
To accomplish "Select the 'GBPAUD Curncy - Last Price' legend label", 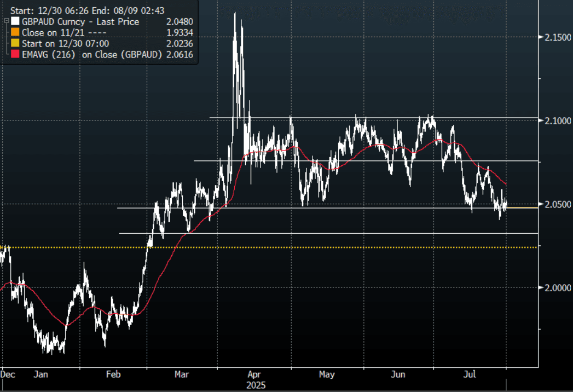I will 80,21.
